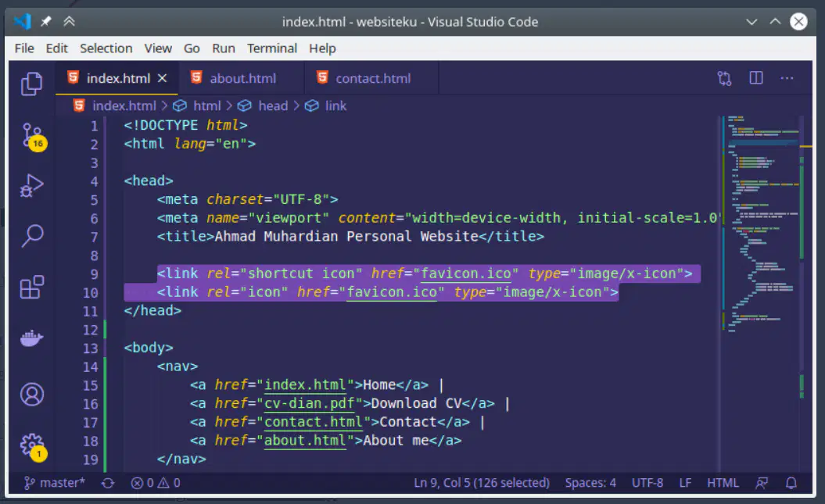825x504 pixels.
Task: Open the Selection menu
Action: click(106, 48)
